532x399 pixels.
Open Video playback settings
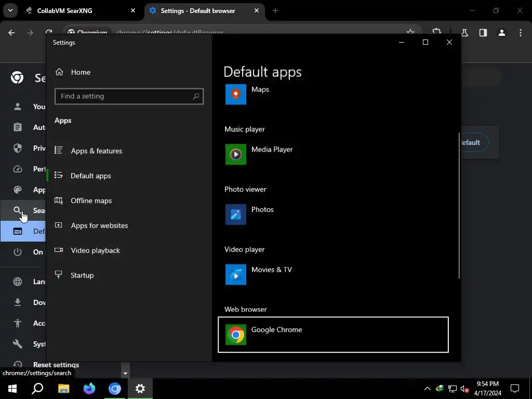87,250
